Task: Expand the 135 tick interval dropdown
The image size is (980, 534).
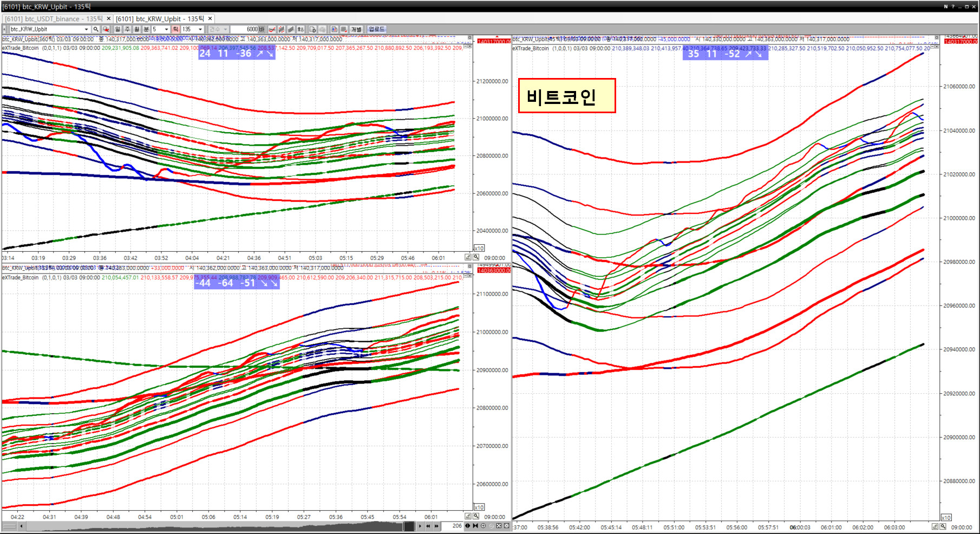Action: 200,29
